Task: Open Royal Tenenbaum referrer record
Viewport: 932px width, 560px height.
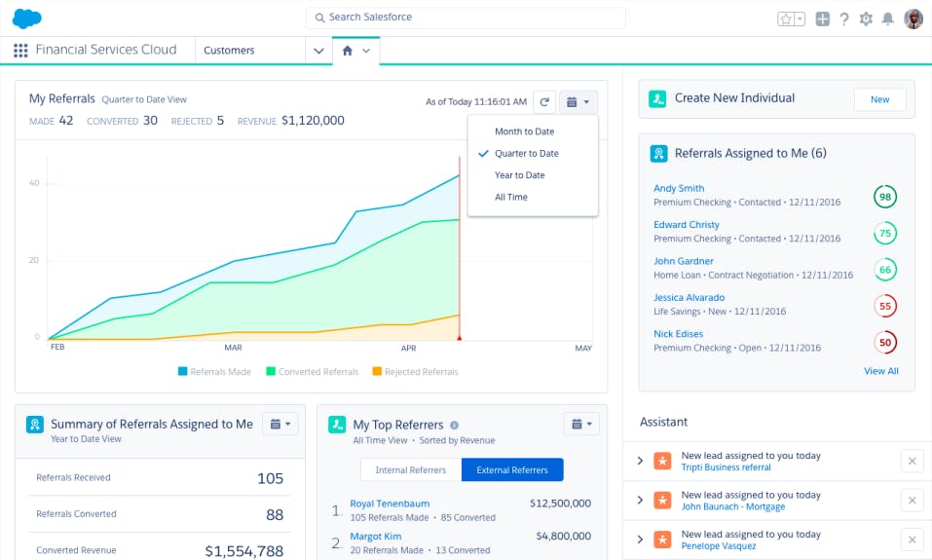Action: 390,504
